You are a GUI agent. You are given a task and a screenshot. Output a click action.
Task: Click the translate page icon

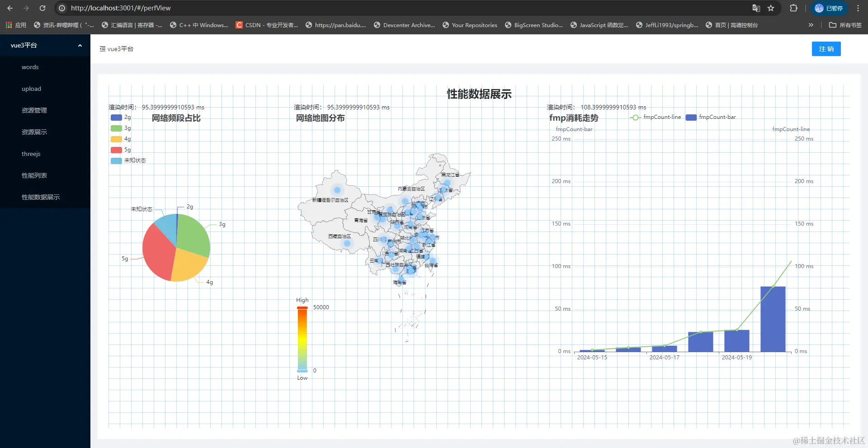[x=756, y=8]
